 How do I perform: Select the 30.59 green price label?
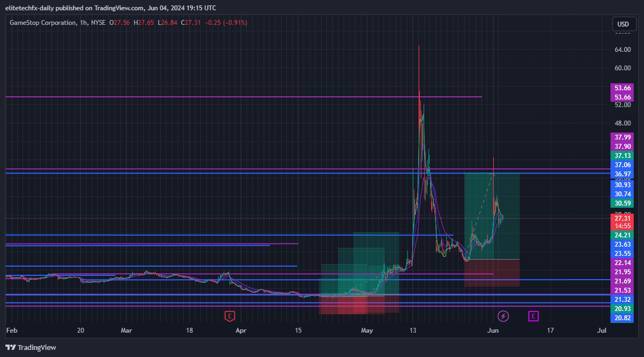click(622, 203)
